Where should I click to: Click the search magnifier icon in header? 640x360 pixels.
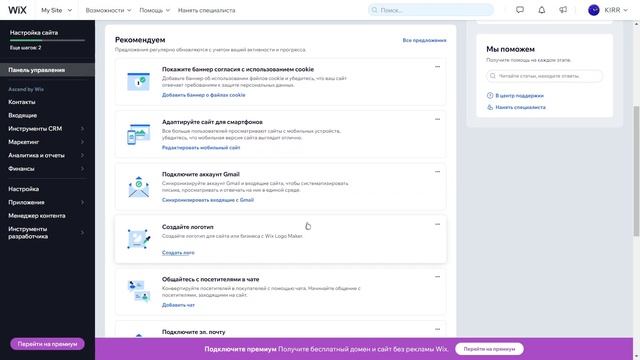click(x=374, y=10)
